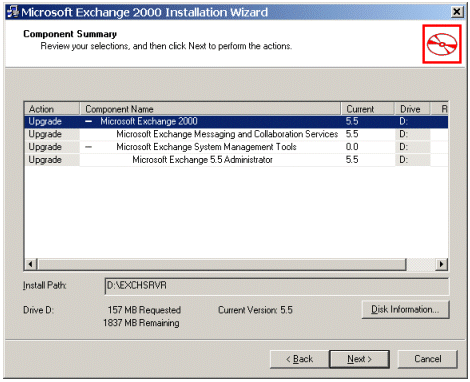The height and width of the screenshot is (382, 470).
Task: Click the 0.0 current version cell
Action: 352,147
